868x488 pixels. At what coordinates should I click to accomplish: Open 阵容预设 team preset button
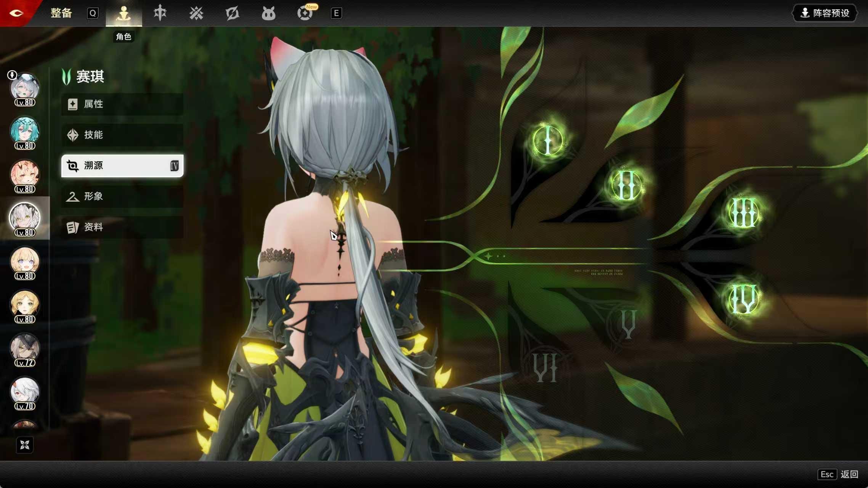(x=825, y=13)
